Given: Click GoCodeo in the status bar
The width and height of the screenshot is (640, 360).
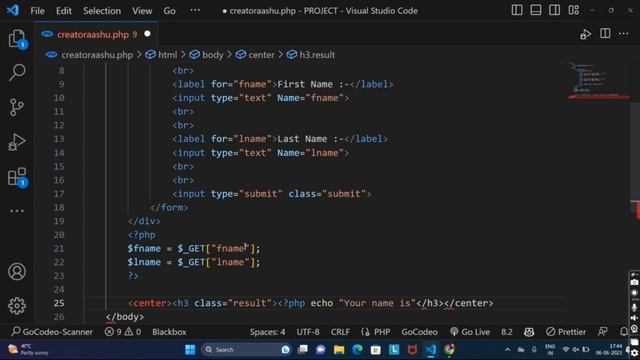Looking at the screenshot, I should tap(419, 332).
